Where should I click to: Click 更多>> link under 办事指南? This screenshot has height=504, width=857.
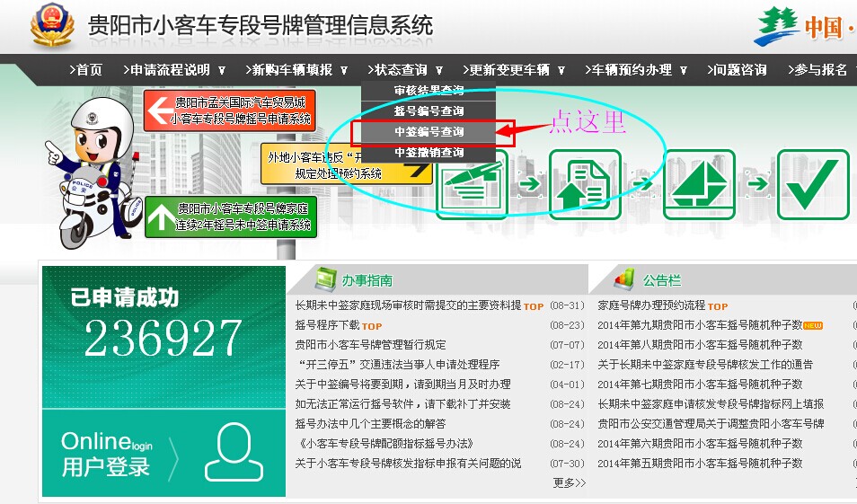[569, 482]
